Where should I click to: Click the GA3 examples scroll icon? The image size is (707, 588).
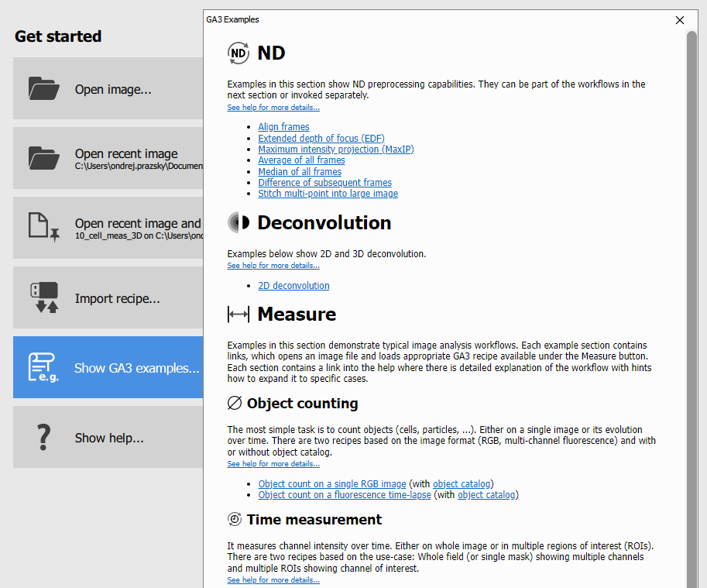click(x=43, y=367)
